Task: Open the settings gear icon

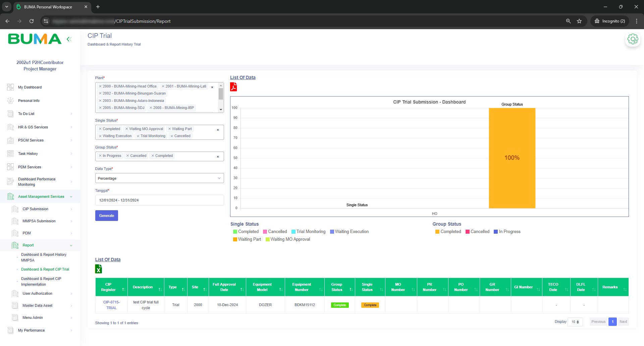Action: click(633, 39)
